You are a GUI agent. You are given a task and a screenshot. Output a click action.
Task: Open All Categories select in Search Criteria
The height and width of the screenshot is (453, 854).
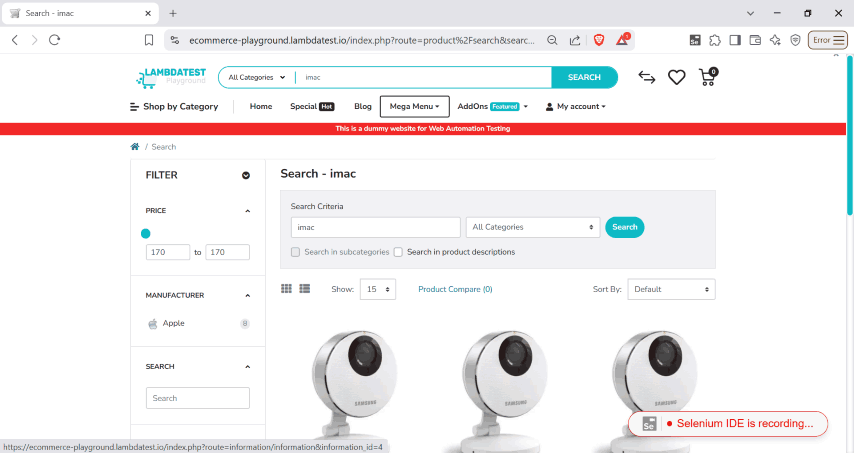coord(533,227)
